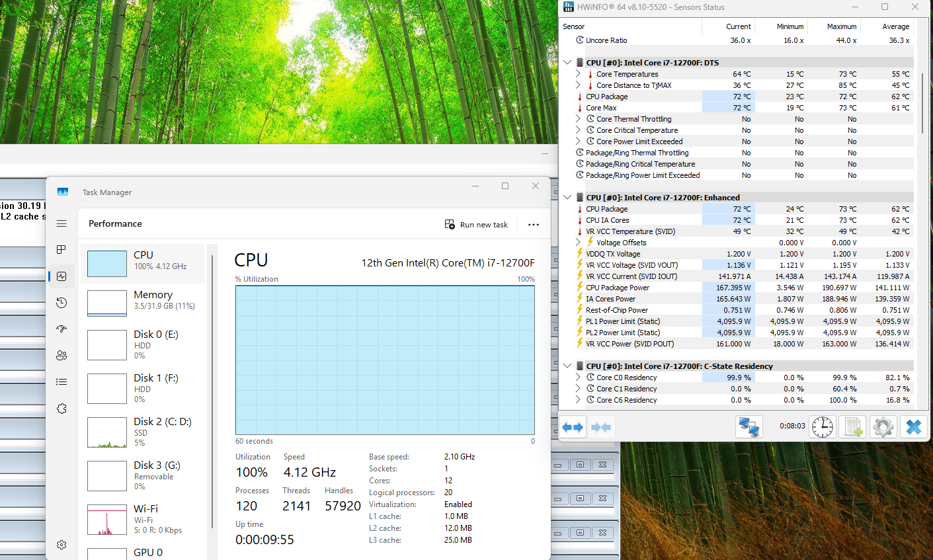Select CPU IA Cores temperature row
The width and height of the screenshot is (933, 560).
(737, 220)
